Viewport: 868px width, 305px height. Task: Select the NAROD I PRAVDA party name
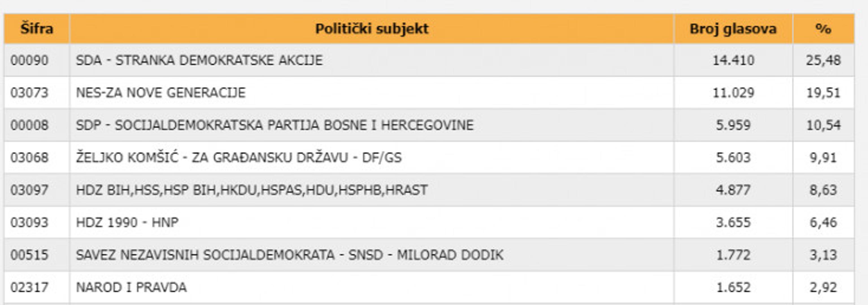pos(131,287)
